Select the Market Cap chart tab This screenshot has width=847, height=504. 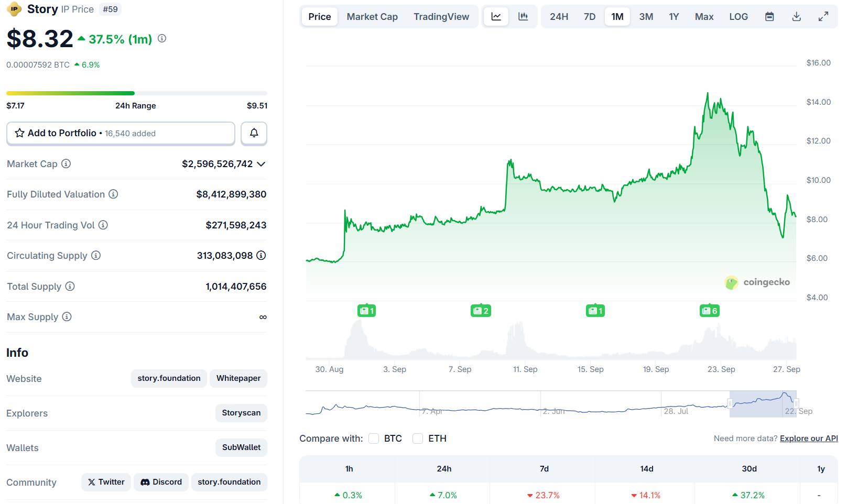coord(372,17)
